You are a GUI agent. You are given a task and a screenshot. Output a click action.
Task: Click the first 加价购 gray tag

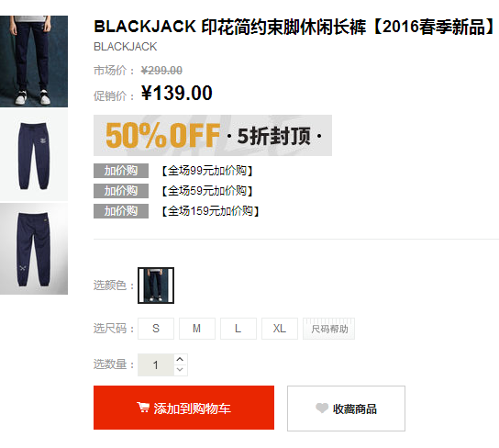click(x=121, y=171)
